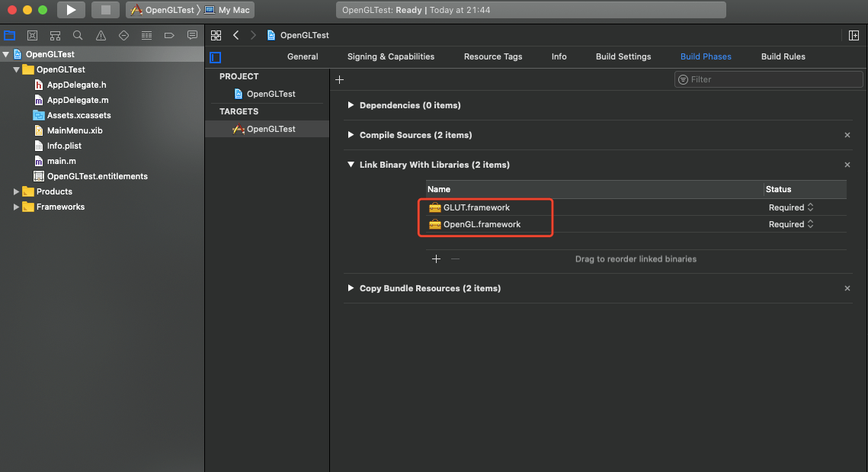Go back in editor history

coord(235,35)
